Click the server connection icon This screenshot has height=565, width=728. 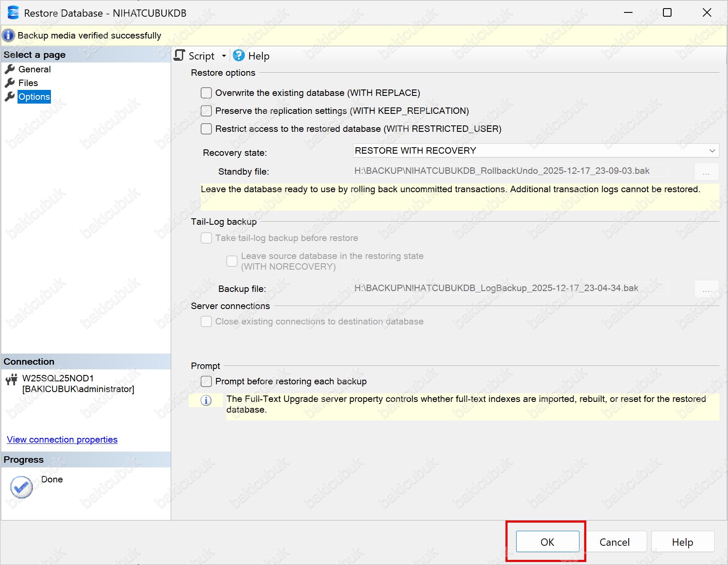12,380
